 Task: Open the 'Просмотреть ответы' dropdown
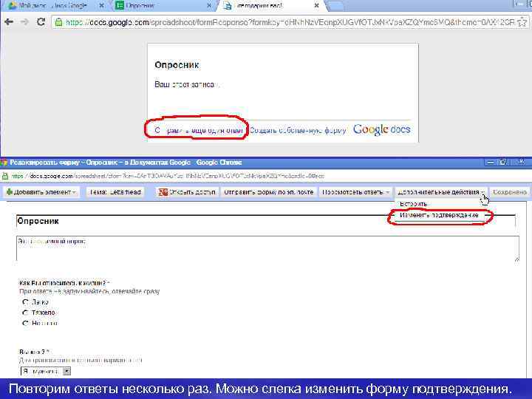pyautogui.click(x=355, y=192)
